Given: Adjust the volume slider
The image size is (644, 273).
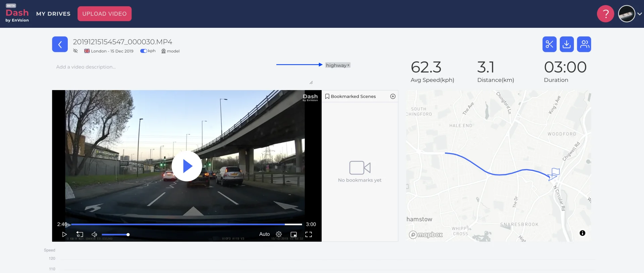Looking at the screenshot, I should 115,234.
